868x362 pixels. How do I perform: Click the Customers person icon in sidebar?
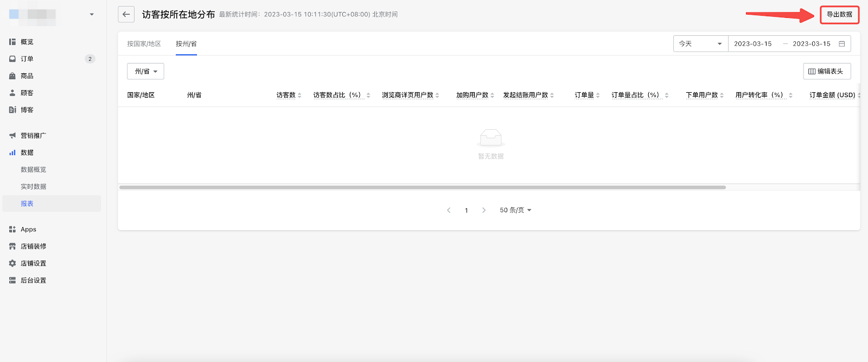(x=12, y=93)
